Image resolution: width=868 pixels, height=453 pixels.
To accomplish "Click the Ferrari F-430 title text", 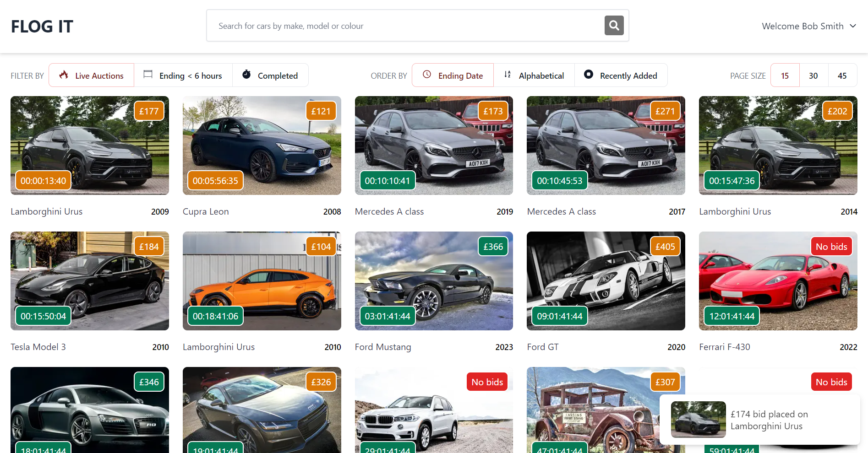I will [x=725, y=347].
